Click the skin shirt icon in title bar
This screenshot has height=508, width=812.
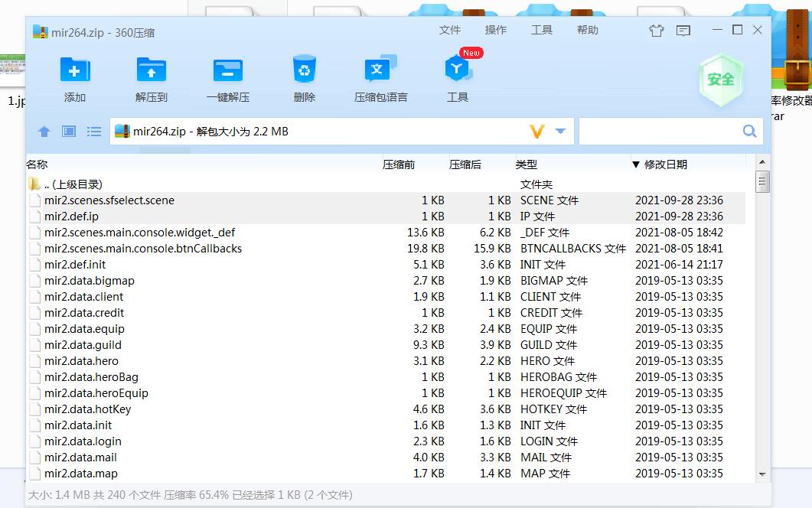coord(657,31)
